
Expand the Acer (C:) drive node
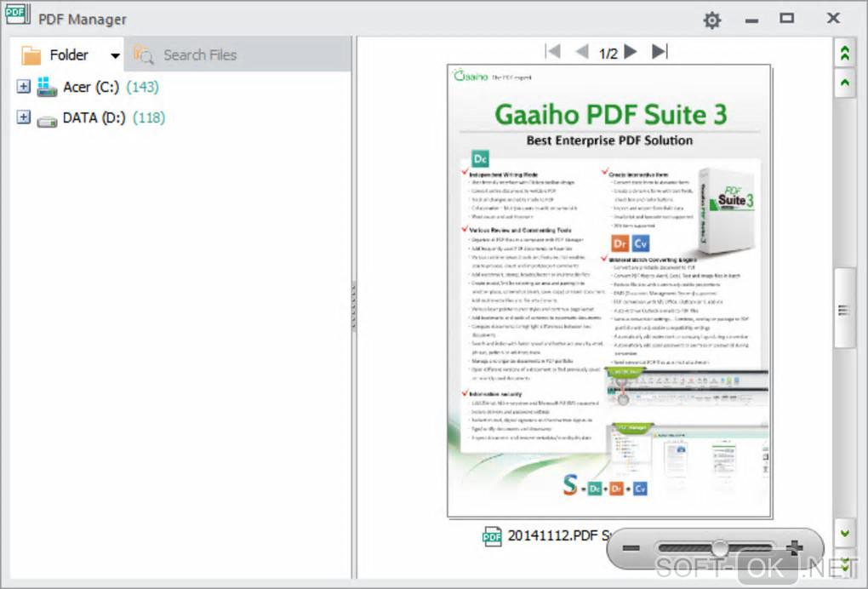[x=23, y=86]
